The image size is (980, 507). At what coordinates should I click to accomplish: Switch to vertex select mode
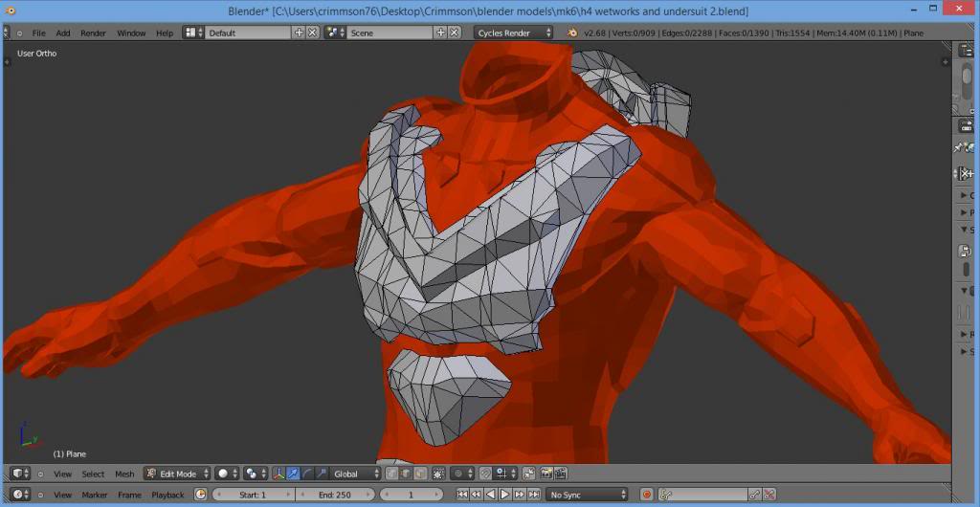391,474
